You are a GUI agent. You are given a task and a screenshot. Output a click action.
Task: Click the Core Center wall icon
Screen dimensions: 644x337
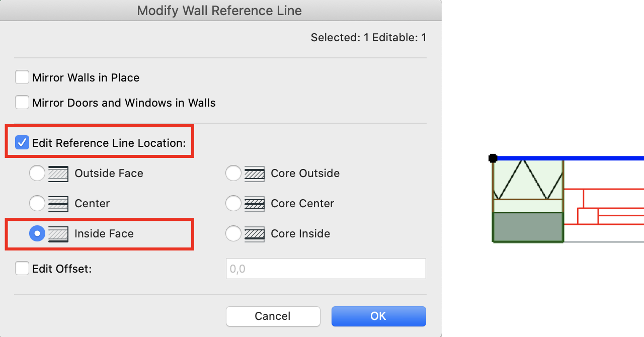point(255,204)
